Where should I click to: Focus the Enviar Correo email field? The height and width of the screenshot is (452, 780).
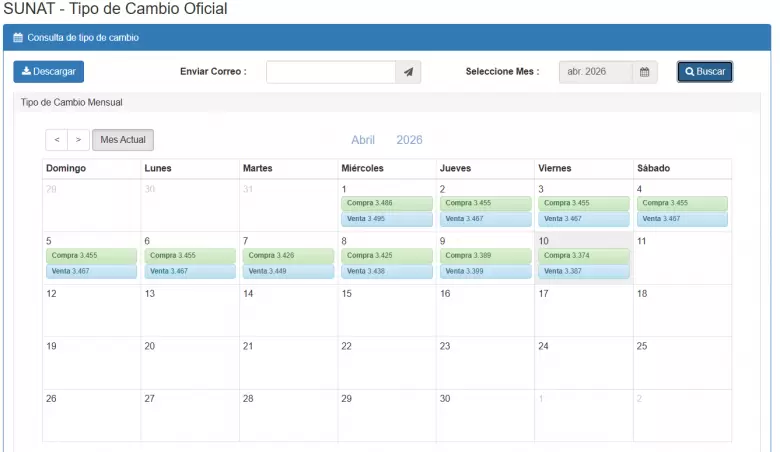330,72
